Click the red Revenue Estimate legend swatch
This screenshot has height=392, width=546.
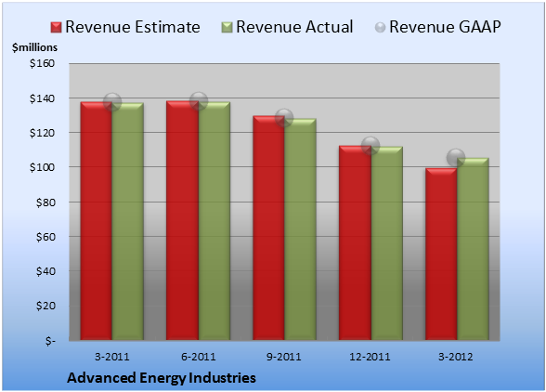(56, 27)
